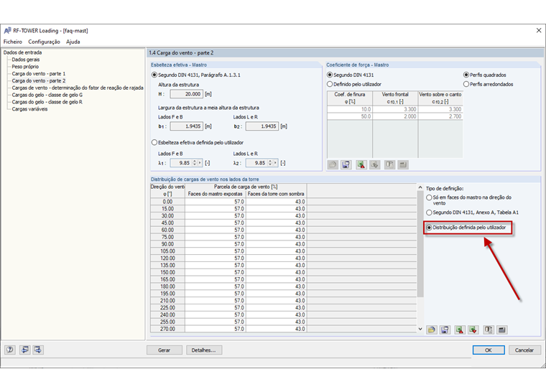
Task: Choose Segundo DIN 4131 for force coefficient
Action: tap(330, 75)
